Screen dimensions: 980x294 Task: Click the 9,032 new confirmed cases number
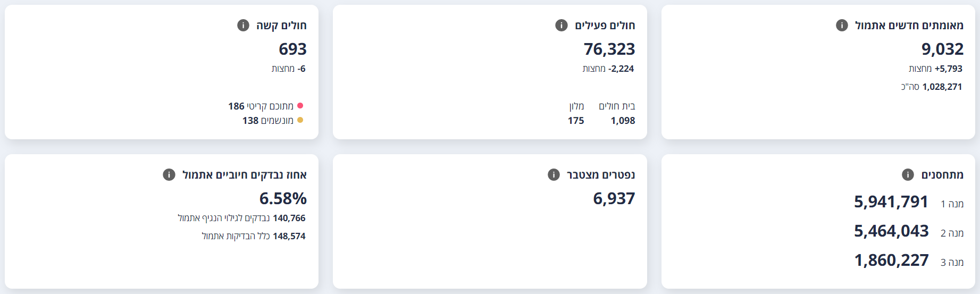pyautogui.click(x=942, y=49)
